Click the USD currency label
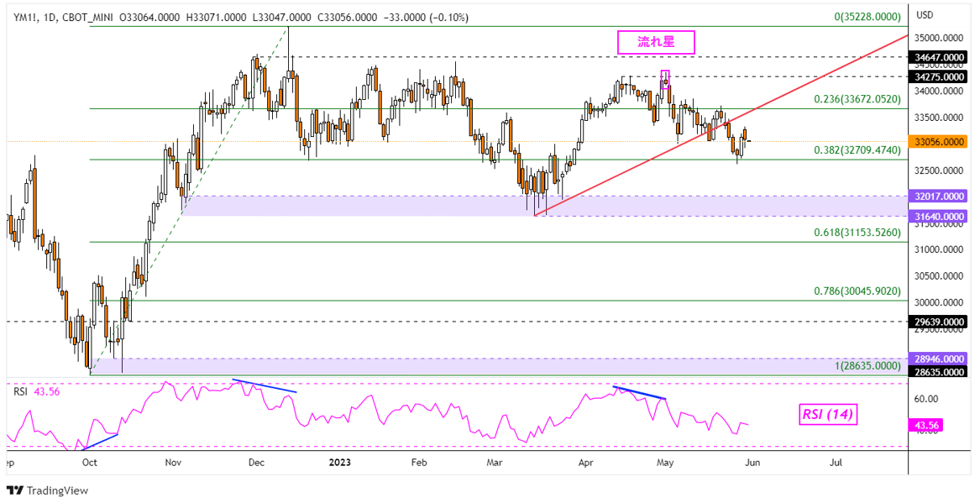Image resolution: width=980 pixels, height=503 pixels. tap(925, 15)
